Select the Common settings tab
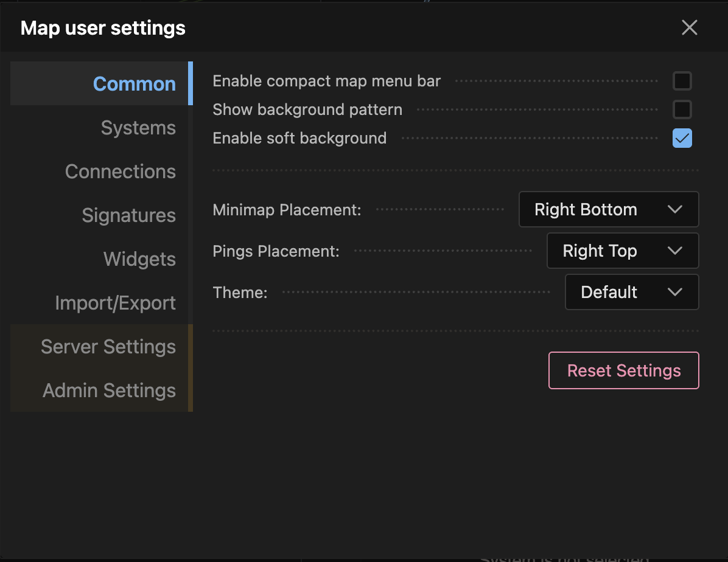This screenshot has height=562, width=728. (134, 84)
